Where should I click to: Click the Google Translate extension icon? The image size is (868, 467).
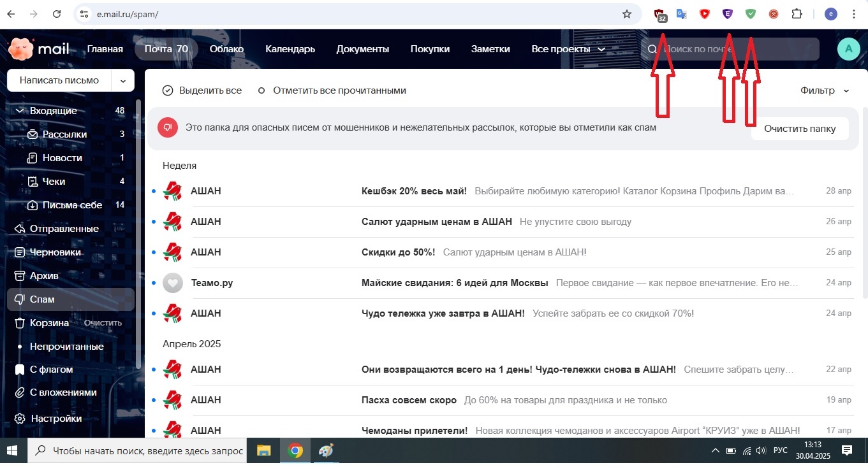[x=681, y=14]
